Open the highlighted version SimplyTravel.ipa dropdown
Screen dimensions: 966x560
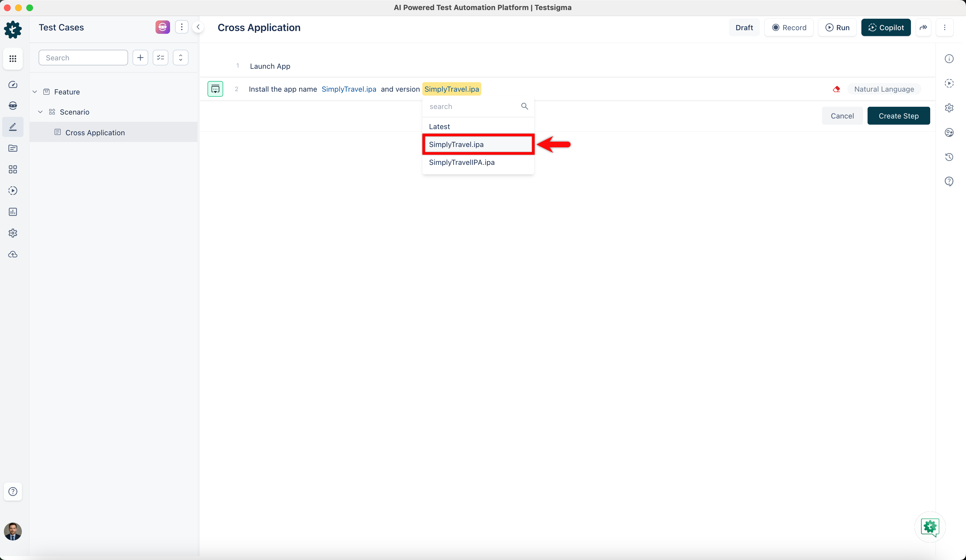pos(452,89)
